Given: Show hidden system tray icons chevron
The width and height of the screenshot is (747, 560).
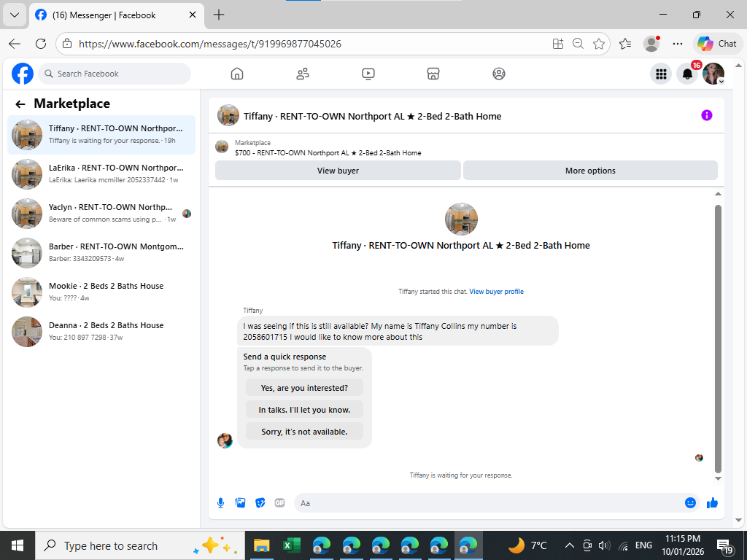Looking at the screenshot, I should (x=569, y=545).
